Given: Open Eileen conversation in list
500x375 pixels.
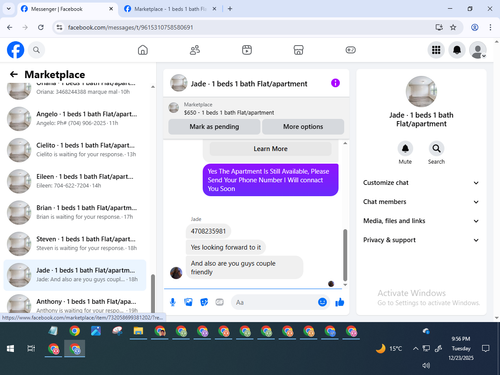Looking at the screenshot, I should coord(75,181).
